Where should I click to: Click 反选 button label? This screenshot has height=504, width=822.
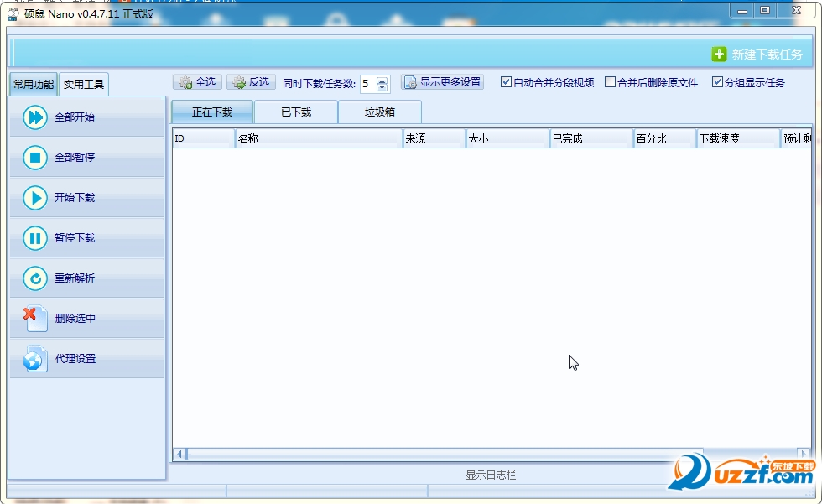(x=259, y=82)
